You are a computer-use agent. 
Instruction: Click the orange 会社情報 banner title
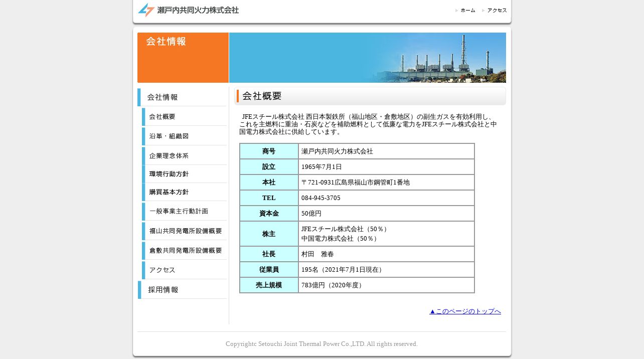[x=183, y=58]
